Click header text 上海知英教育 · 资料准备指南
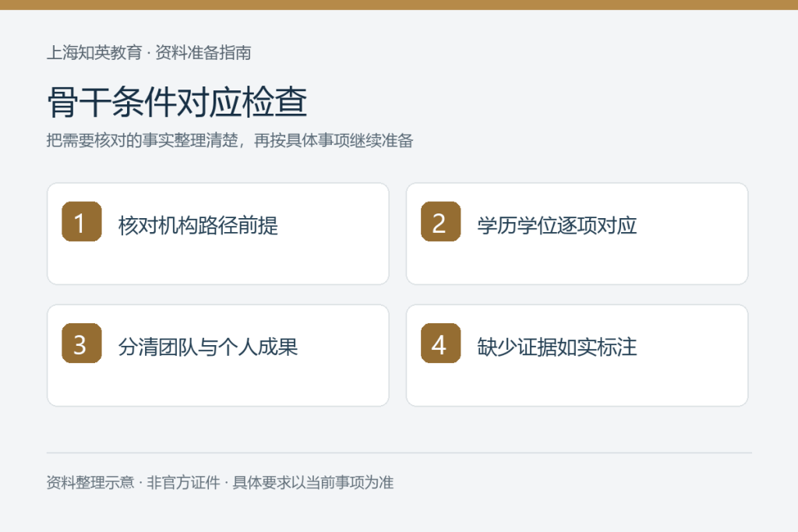The image size is (798, 532). point(149,52)
